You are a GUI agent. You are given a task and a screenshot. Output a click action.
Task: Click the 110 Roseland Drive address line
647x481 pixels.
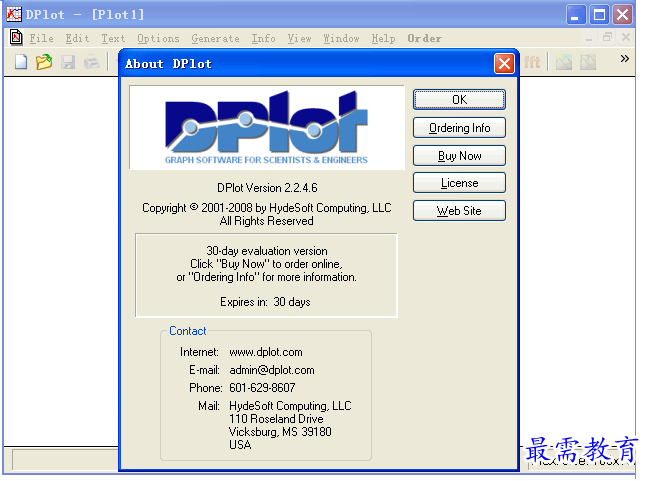click(276, 419)
